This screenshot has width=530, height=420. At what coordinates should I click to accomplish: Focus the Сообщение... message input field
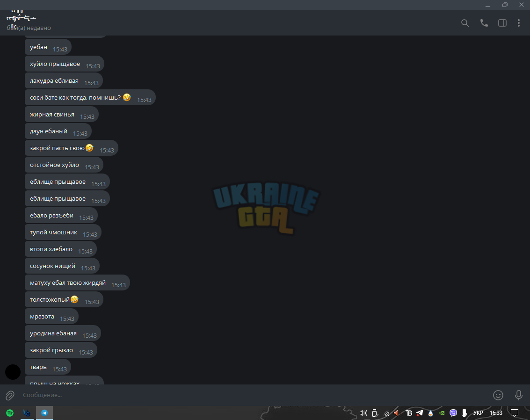pos(254,395)
